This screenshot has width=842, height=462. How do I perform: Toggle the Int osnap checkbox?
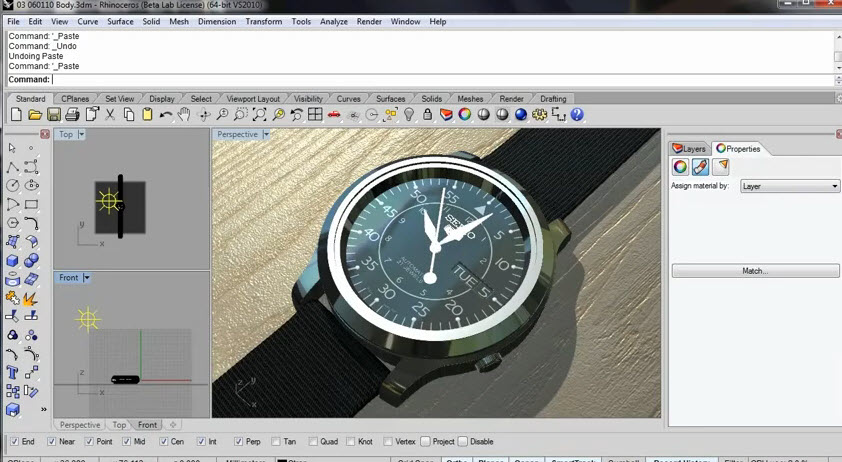click(201, 442)
